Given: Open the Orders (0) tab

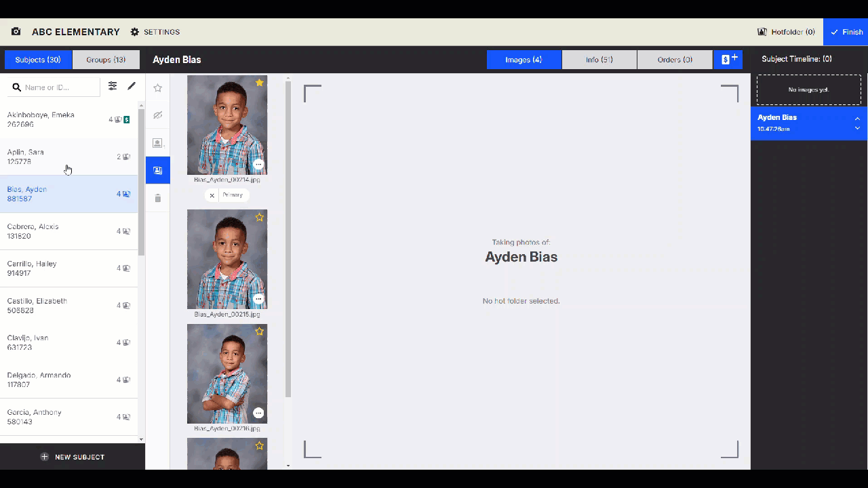Looking at the screenshot, I should tap(675, 60).
